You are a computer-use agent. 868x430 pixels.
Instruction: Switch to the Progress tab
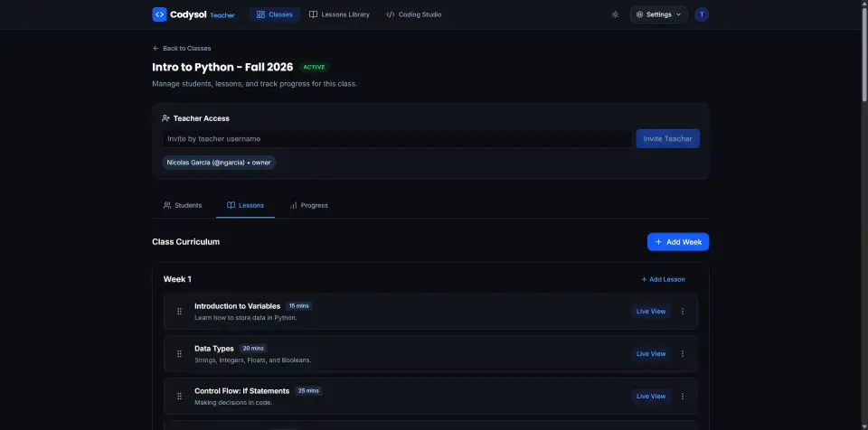tap(308, 205)
